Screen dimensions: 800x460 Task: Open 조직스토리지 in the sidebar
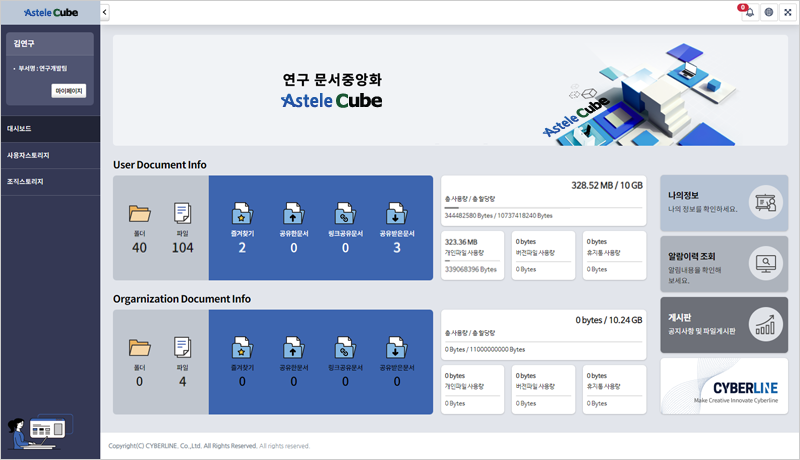[x=50, y=181]
